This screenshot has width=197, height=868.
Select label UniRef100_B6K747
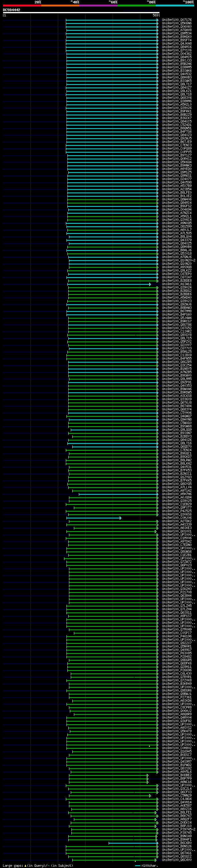tap(177, 816)
